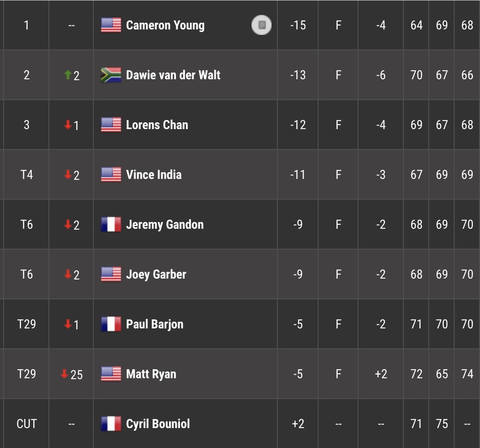This screenshot has width=480, height=448.
Task: Click the red down arrow in Vince India's row
Action: (68, 175)
